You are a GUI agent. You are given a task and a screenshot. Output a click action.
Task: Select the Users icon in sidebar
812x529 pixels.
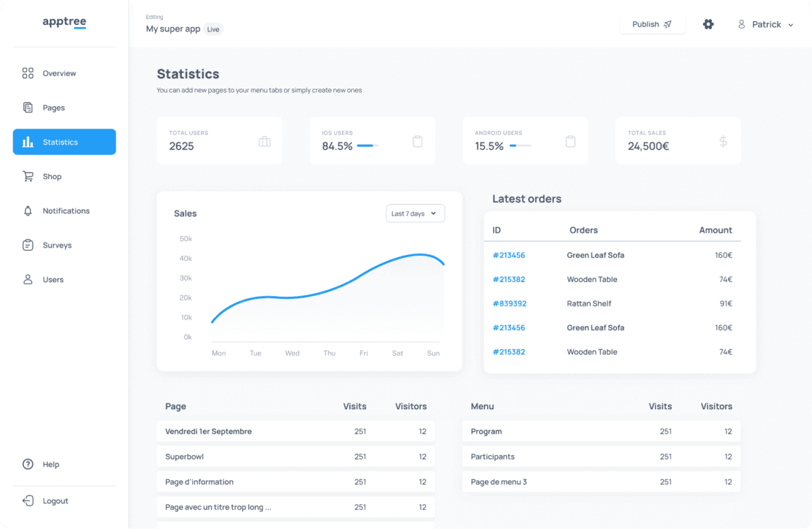coord(28,279)
